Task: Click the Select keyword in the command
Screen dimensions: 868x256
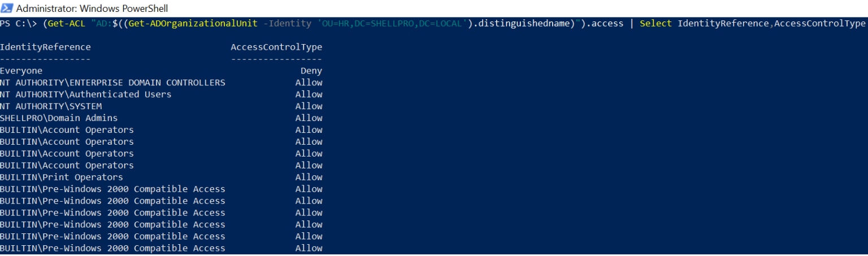Action: tap(656, 23)
